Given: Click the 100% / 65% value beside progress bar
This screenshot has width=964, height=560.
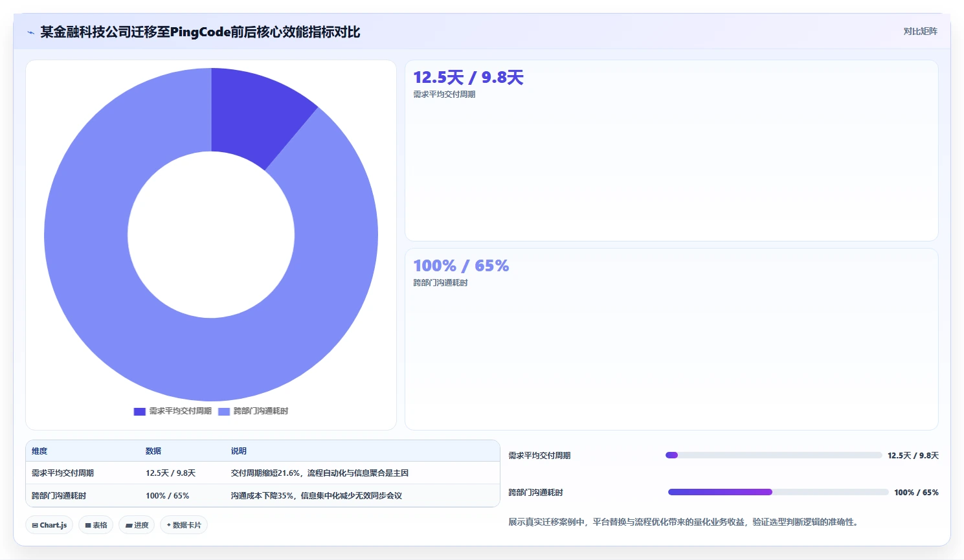Looking at the screenshot, I should (916, 493).
